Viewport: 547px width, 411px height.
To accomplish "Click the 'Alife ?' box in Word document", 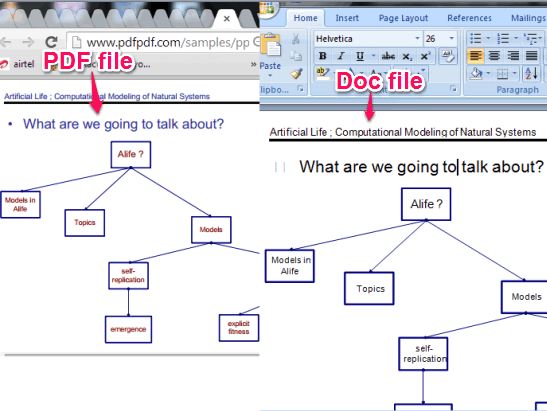I will click(426, 204).
